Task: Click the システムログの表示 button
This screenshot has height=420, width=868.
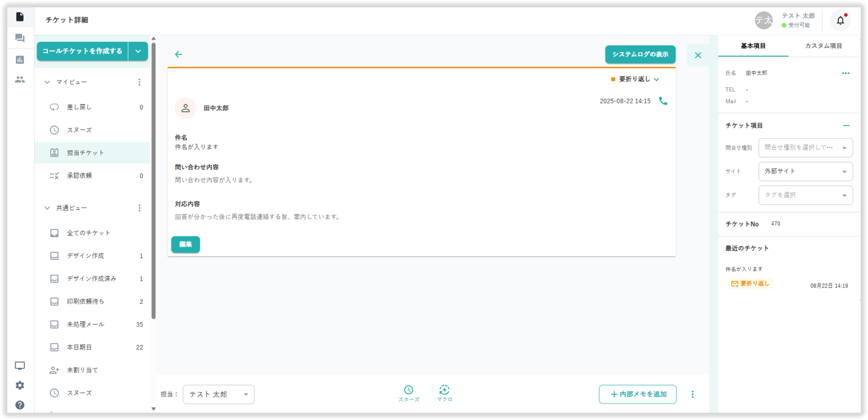Action: (640, 55)
